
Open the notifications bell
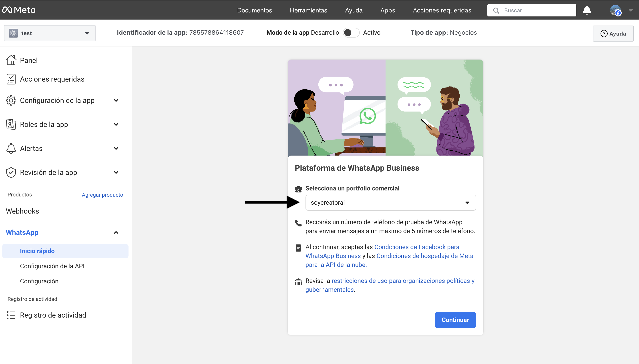pyautogui.click(x=587, y=10)
